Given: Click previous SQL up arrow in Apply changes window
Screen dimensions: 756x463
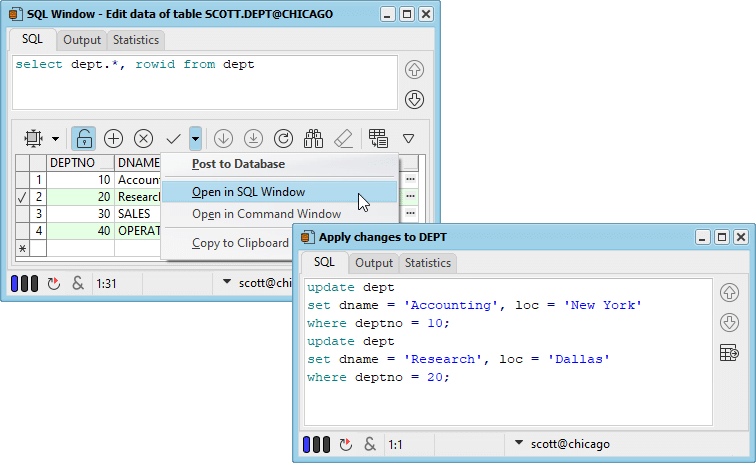Looking at the screenshot, I should pyautogui.click(x=729, y=292).
